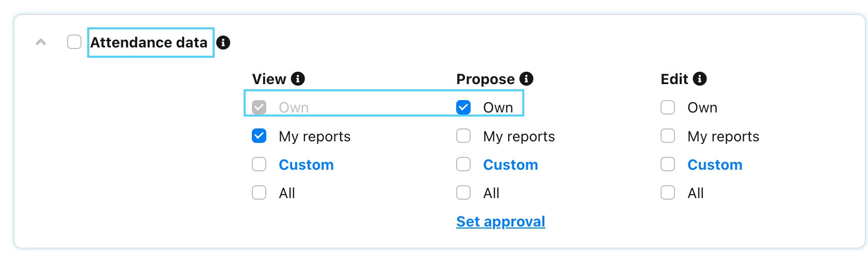Open the Custom link under Edit

715,165
